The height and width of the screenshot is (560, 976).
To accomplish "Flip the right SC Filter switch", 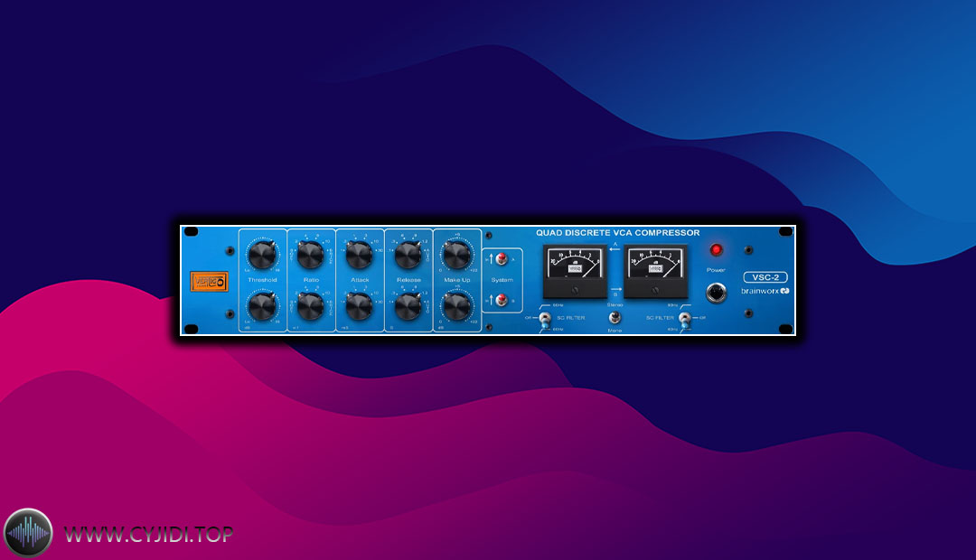I will pos(685,320).
